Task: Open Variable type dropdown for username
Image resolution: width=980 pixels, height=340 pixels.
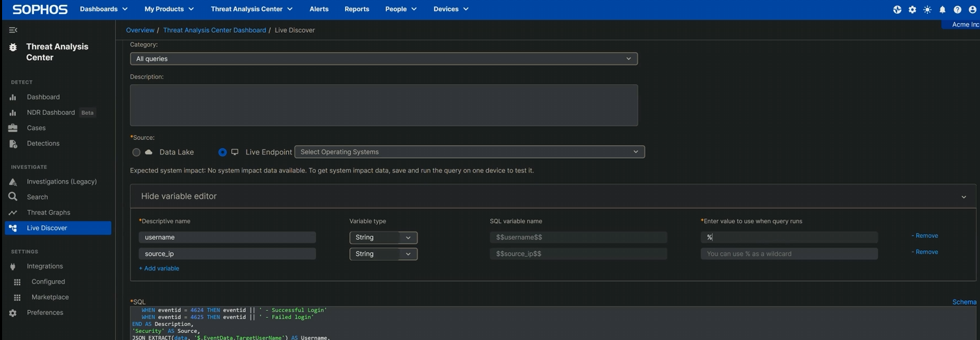Action: pyautogui.click(x=383, y=238)
